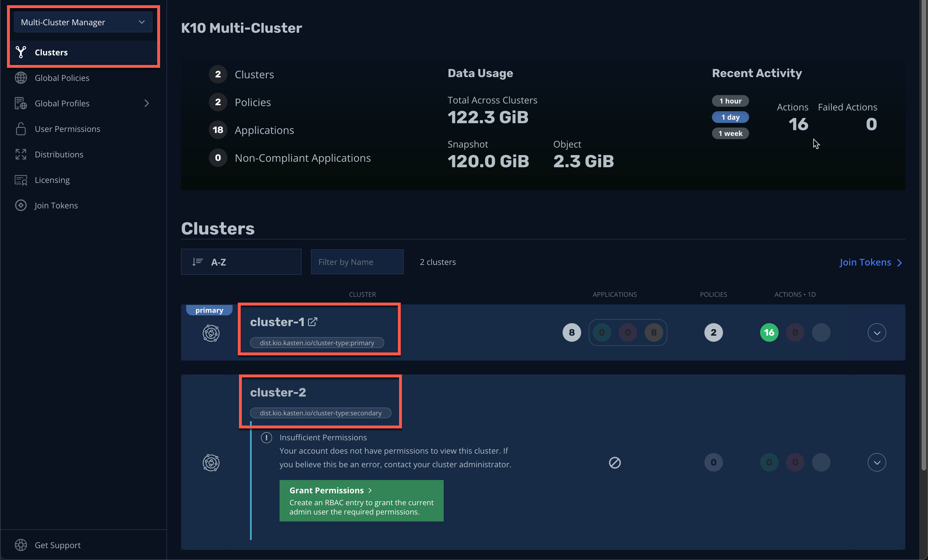The image size is (928, 560).
Task: Go to User Permissions page
Action: (x=67, y=129)
